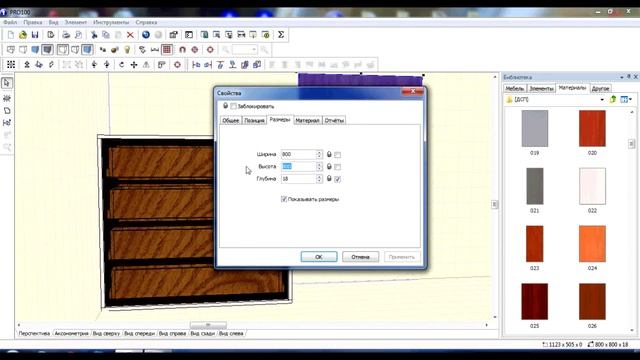The height and width of the screenshot is (360, 640).
Task: Click the properties icon beside the grey sphere
Action: [x=173, y=35]
